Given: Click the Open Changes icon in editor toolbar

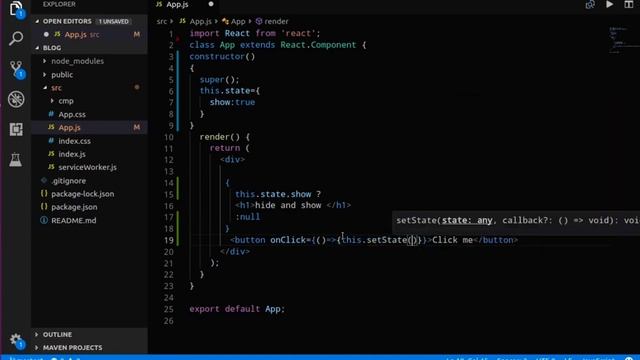Looking at the screenshot, I should tap(590, 4).
